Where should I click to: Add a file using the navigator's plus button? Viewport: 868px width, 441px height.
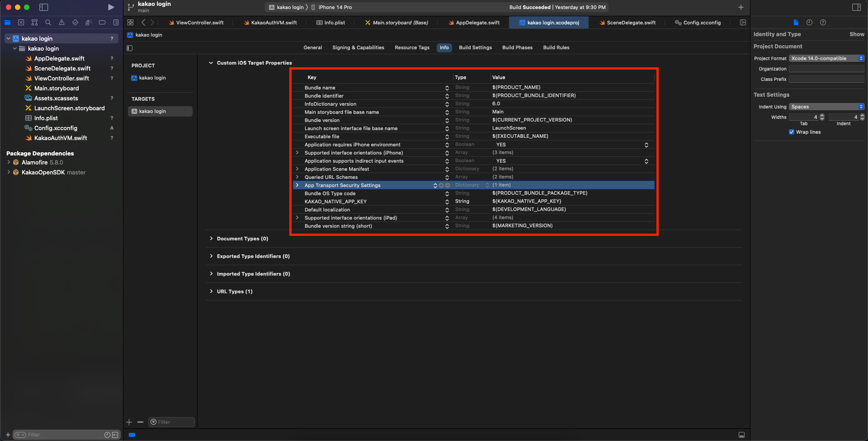[8, 435]
